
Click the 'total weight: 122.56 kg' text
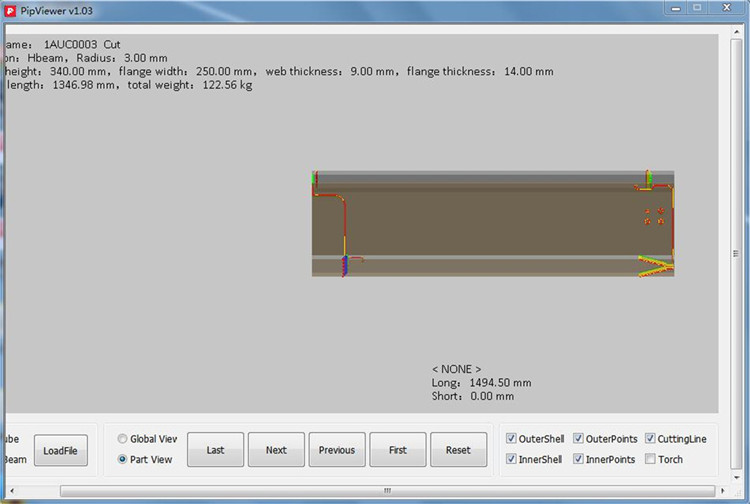189,85
